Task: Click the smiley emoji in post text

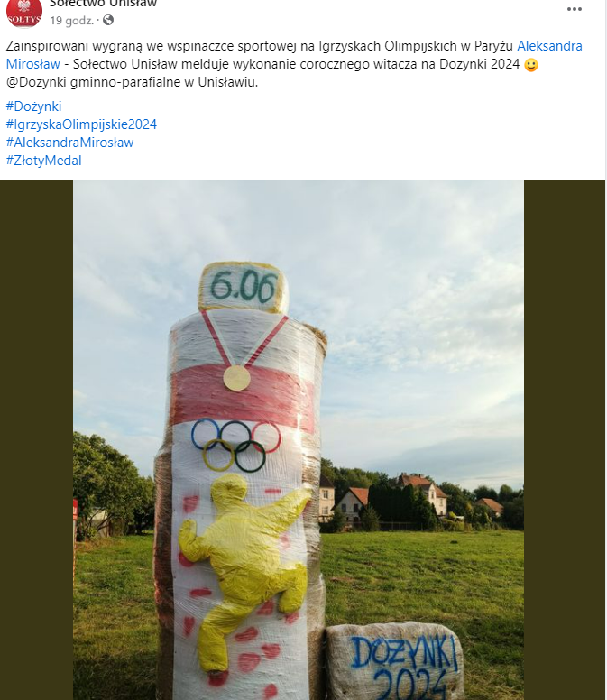Action: pyautogui.click(x=531, y=65)
